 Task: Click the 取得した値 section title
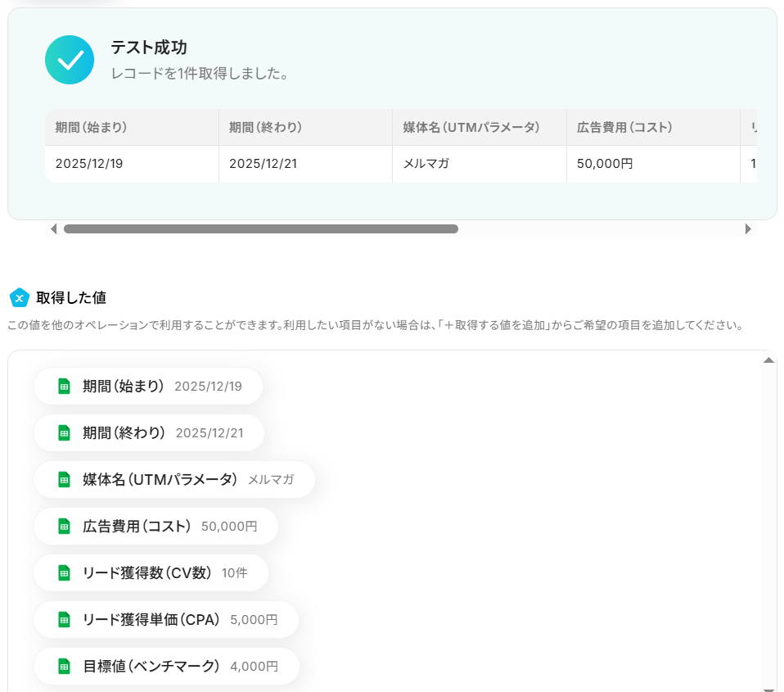(71, 298)
